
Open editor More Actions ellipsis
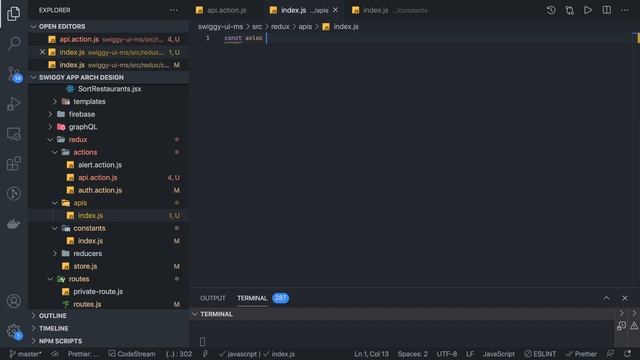pos(625,10)
